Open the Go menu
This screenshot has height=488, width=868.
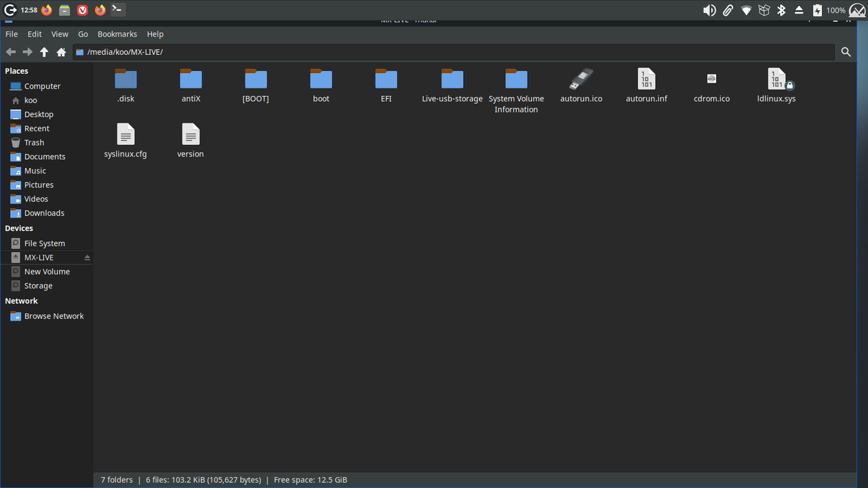click(x=83, y=34)
